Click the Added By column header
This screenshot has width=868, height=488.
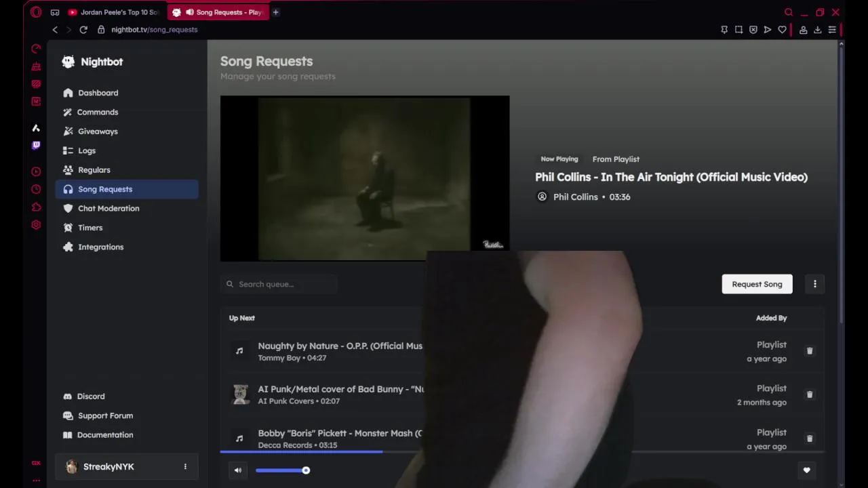click(771, 318)
